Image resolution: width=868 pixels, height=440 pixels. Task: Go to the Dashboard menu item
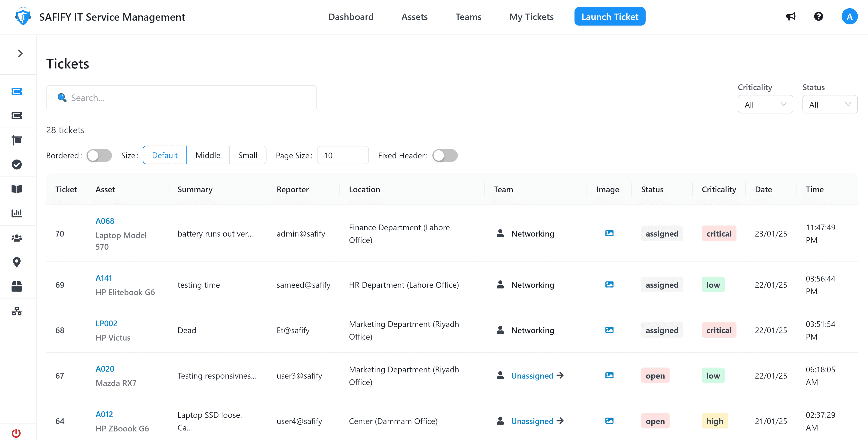tap(351, 17)
